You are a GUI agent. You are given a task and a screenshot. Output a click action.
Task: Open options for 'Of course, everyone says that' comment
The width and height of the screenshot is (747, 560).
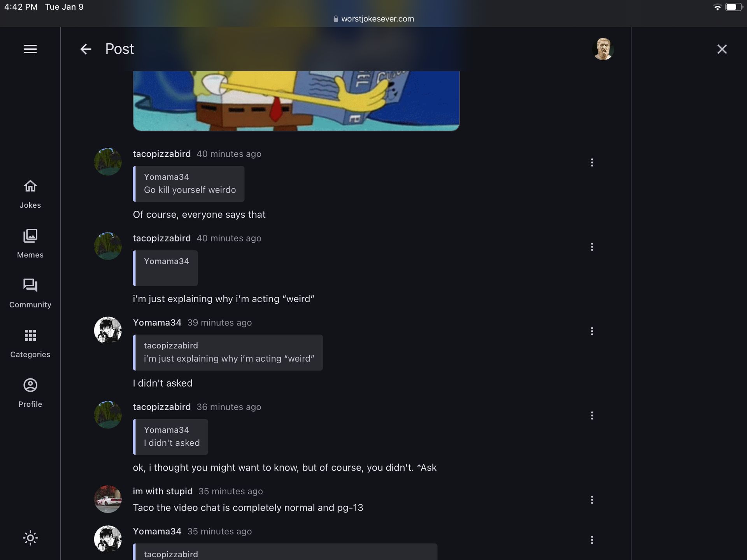[x=592, y=163]
